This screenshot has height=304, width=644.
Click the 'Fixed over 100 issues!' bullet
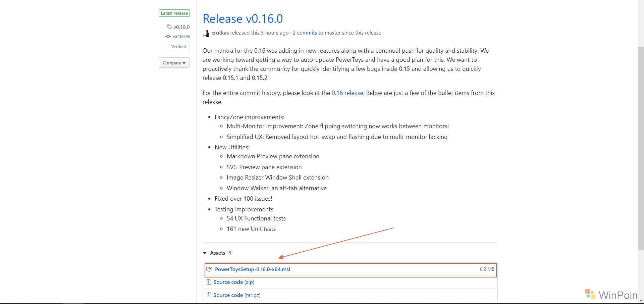(x=244, y=199)
